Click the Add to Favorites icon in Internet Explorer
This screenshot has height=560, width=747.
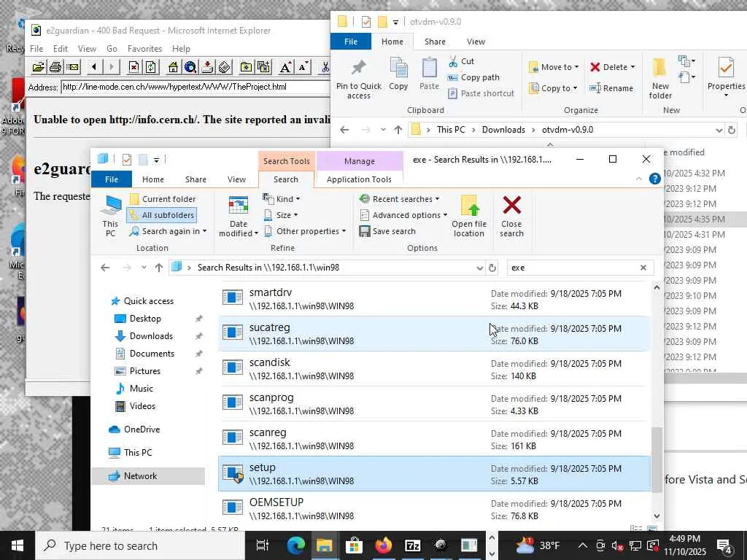[263, 67]
